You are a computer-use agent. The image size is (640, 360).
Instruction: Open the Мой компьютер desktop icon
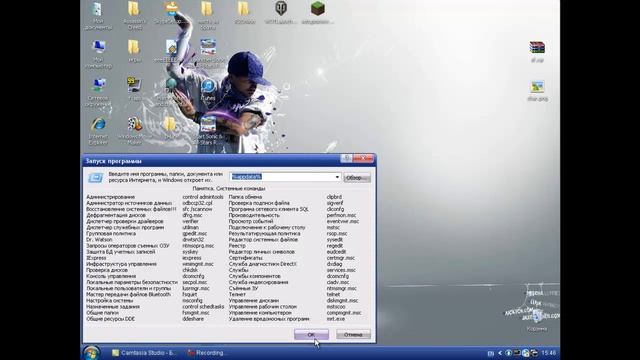point(98,54)
